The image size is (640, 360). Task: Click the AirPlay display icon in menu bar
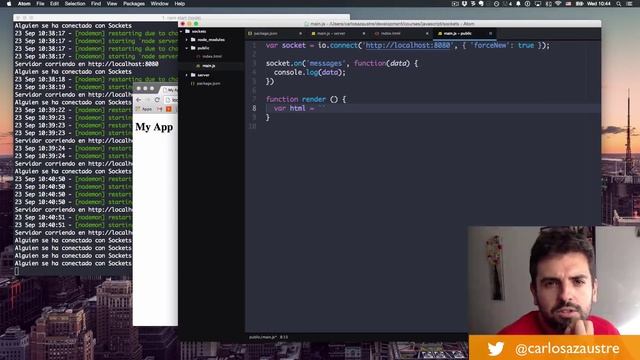coord(538,4)
